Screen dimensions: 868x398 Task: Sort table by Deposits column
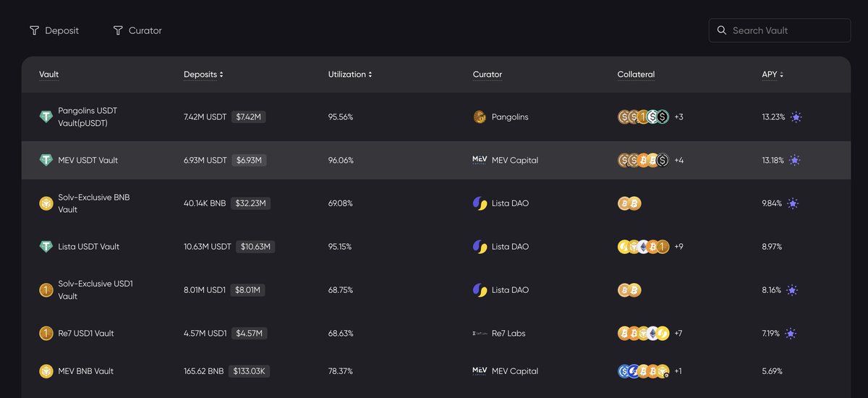(203, 75)
